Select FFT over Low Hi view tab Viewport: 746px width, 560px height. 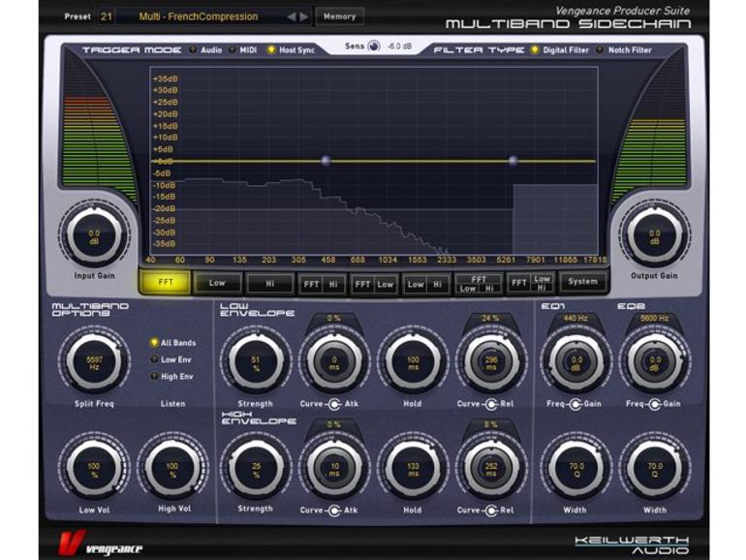coord(479,284)
